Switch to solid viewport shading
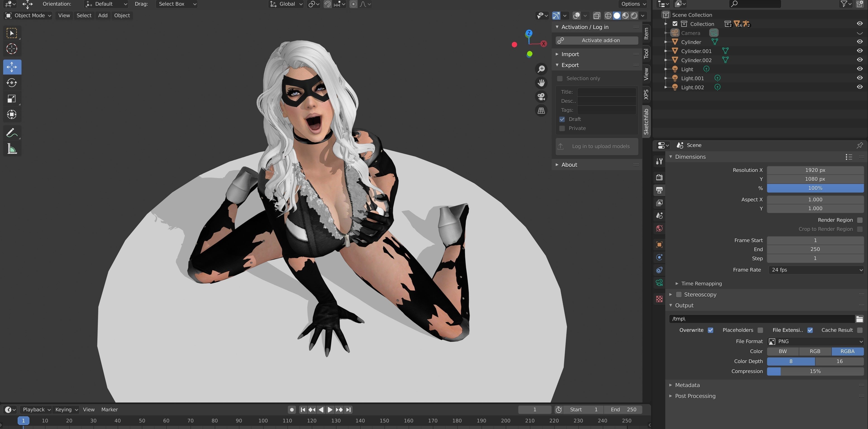 [x=617, y=15]
